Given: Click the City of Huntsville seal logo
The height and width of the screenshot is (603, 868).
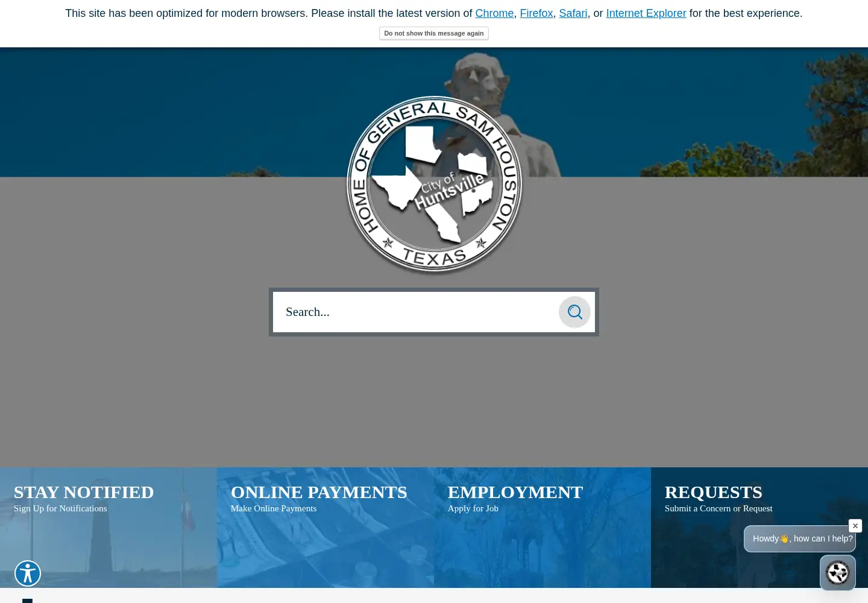Looking at the screenshot, I should (x=434, y=185).
